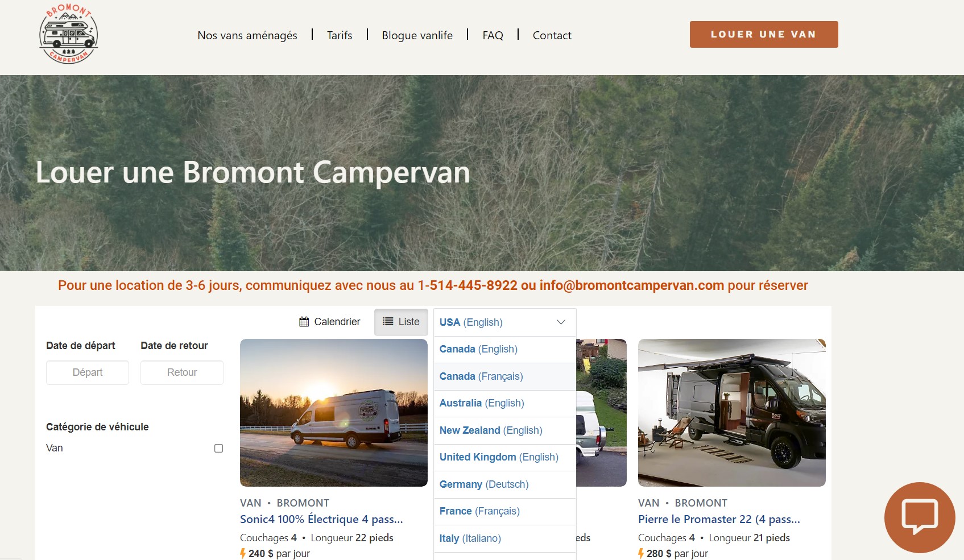Open Blogue vanlife in navigation
The image size is (964, 560).
[417, 35]
